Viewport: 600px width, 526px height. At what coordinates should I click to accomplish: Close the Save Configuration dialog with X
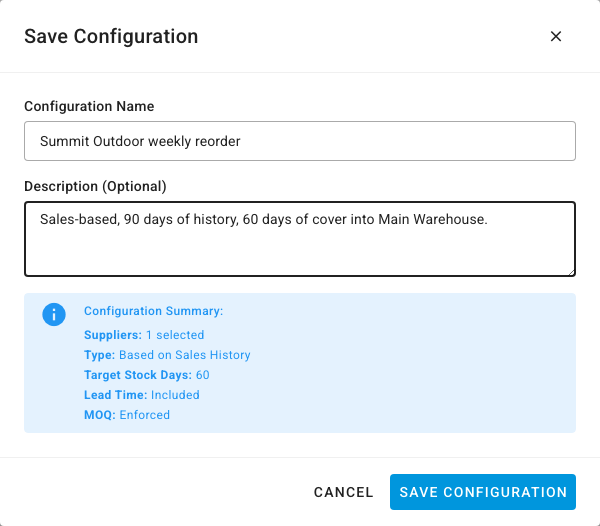pyautogui.click(x=556, y=36)
